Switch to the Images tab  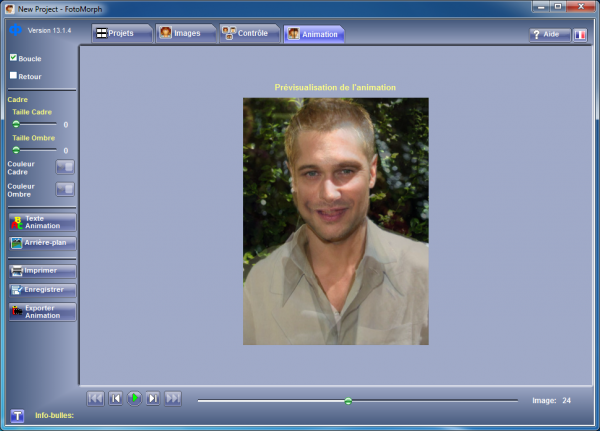pyautogui.click(x=186, y=34)
